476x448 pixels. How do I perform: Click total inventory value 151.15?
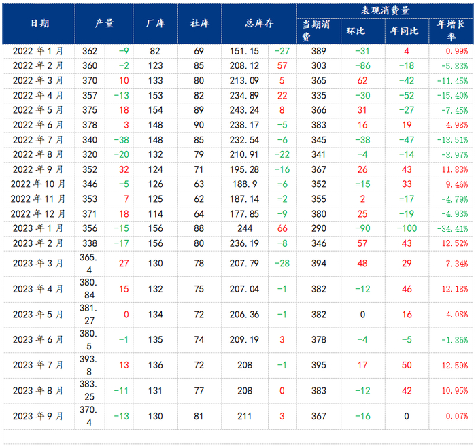tap(244, 51)
